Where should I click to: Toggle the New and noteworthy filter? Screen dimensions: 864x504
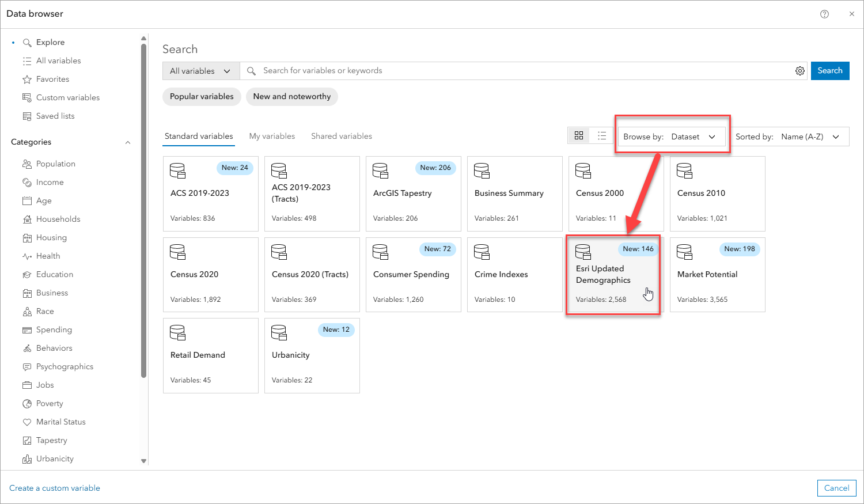coord(291,96)
